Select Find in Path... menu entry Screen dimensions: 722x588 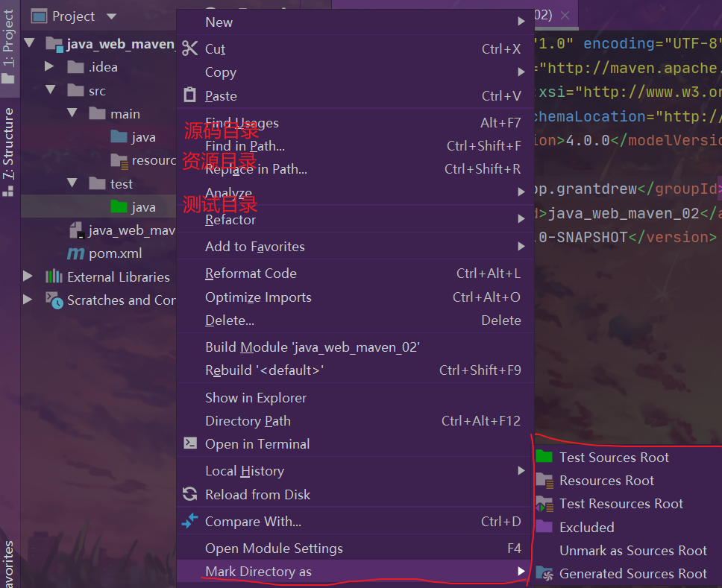point(355,146)
